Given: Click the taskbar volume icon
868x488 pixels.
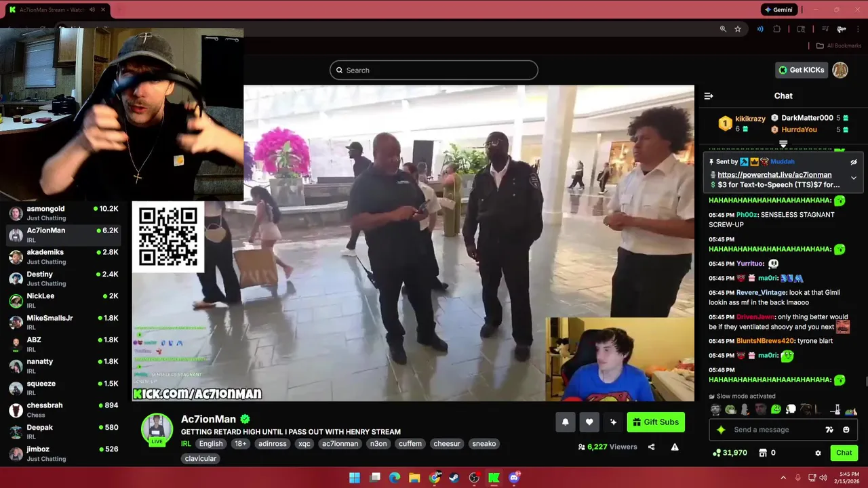Looking at the screenshot, I should [x=823, y=478].
